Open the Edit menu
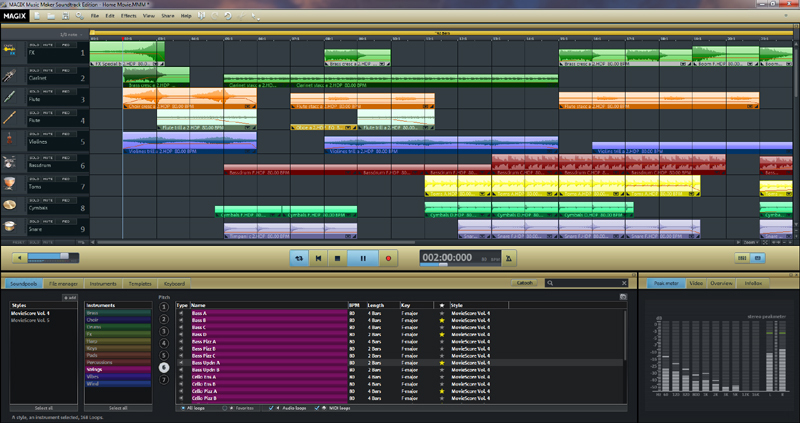Image resolution: width=800 pixels, height=423 pixels. pos(110,16)
